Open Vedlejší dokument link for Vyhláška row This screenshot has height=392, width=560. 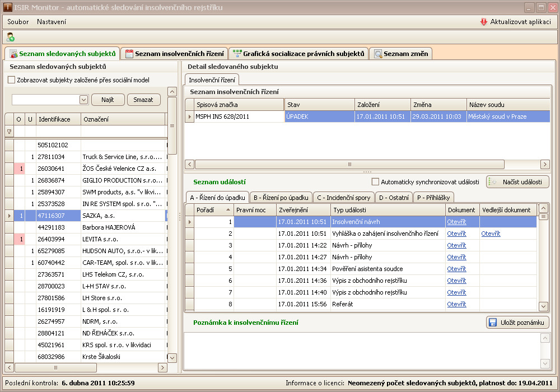click(x=490, y=234)
